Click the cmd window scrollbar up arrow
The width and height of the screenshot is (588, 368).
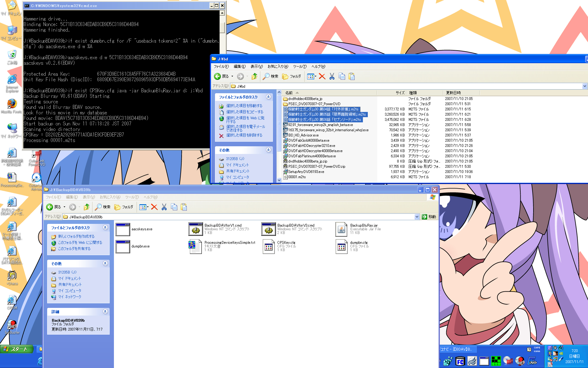click(222, 13)
